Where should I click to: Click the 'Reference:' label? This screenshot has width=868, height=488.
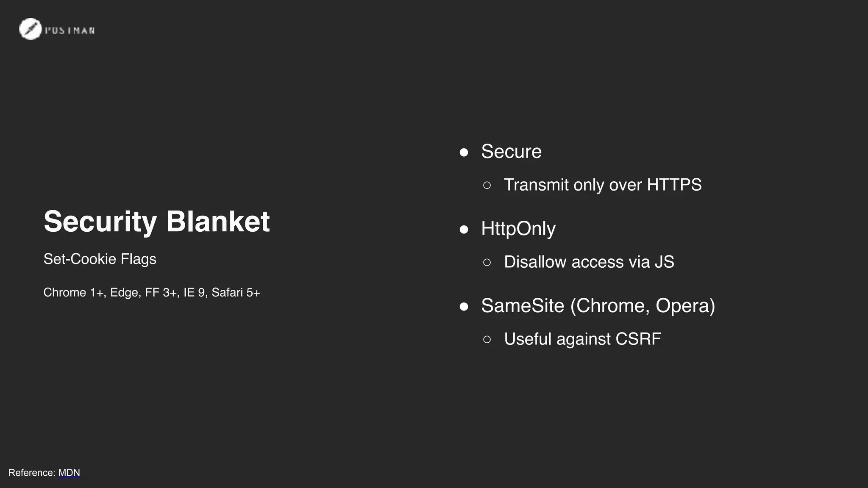[x=32, y=473]
